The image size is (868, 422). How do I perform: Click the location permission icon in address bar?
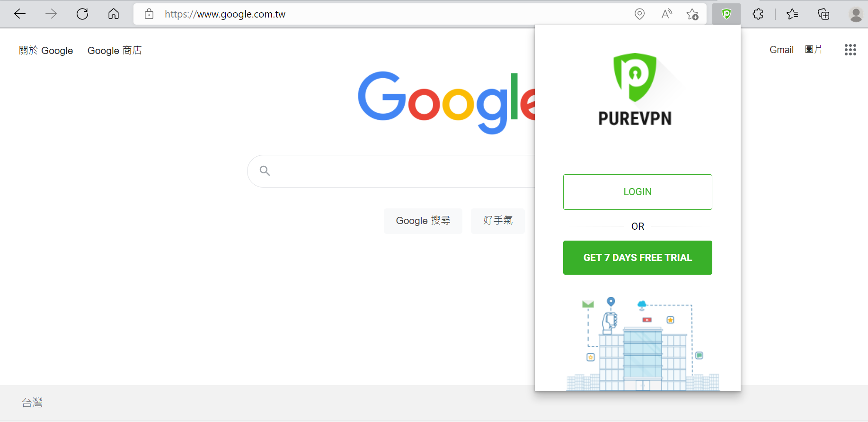(x=639, y=14)
